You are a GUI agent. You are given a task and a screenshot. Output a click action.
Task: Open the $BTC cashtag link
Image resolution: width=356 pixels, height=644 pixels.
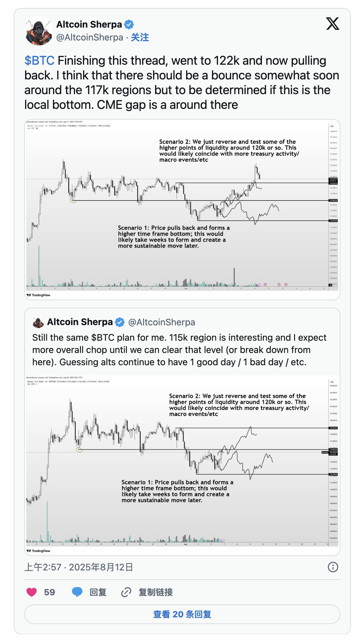click(40, 61)
